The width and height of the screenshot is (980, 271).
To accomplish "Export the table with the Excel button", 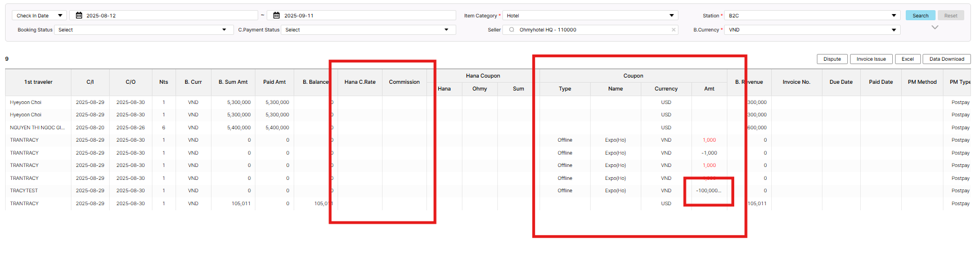I will [x=907, y=59].
